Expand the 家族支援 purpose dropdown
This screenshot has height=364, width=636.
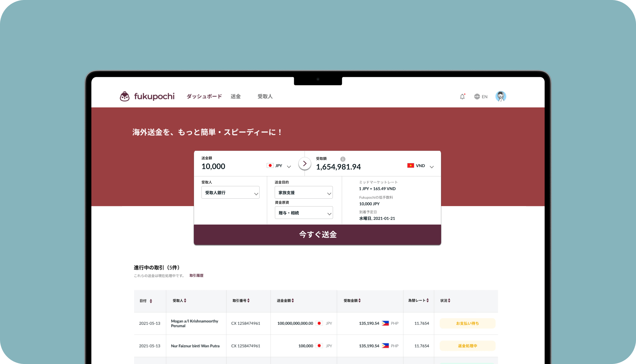pyautogui.click(x=303, y=193)
